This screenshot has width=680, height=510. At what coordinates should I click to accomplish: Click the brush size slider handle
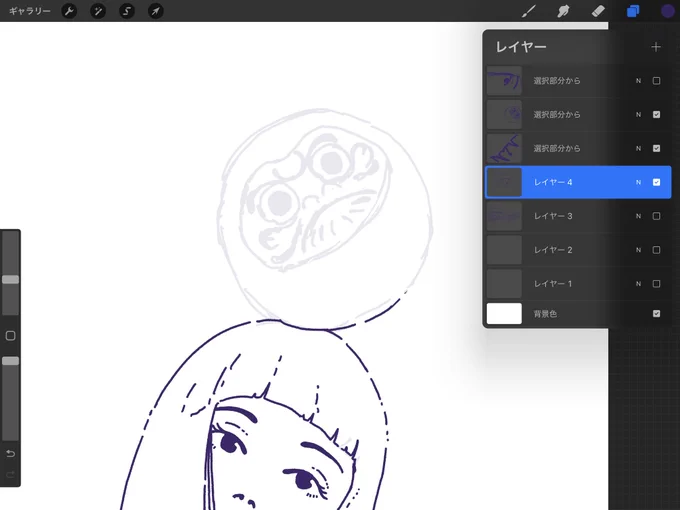[x=10, y=280]
